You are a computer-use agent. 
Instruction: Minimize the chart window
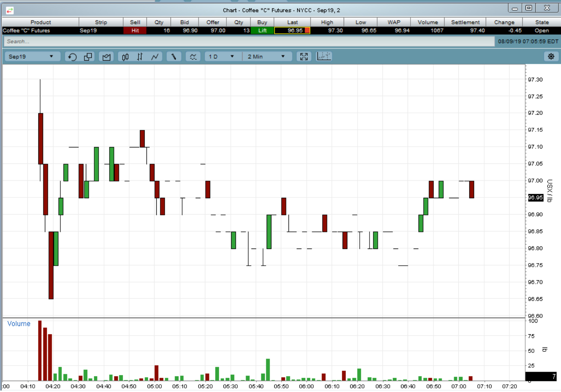[515, 8]
